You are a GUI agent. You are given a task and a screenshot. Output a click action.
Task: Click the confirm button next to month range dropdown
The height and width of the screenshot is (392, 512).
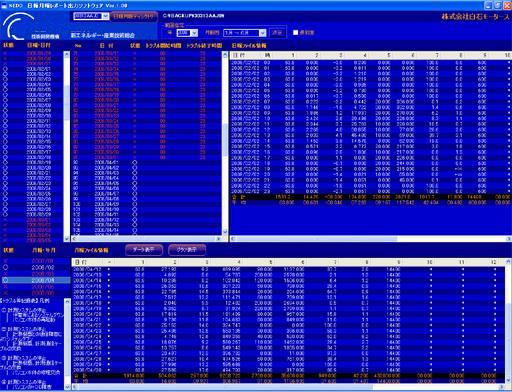(277, 33)
